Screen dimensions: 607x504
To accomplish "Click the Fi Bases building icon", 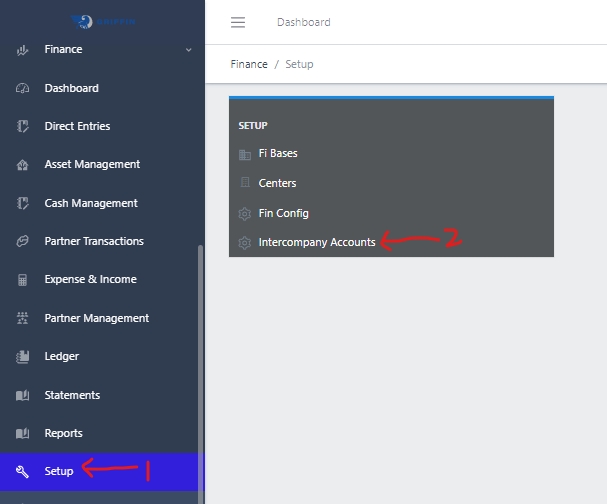I will (x=245, y=154).
